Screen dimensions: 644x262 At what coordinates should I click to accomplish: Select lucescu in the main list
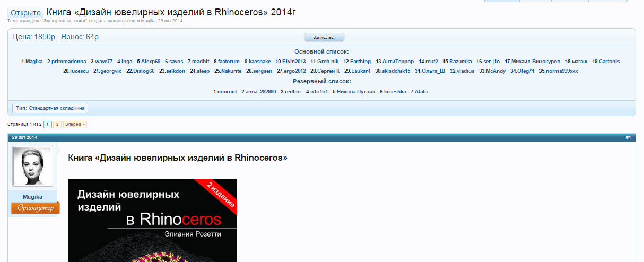(x=80, y=71)
